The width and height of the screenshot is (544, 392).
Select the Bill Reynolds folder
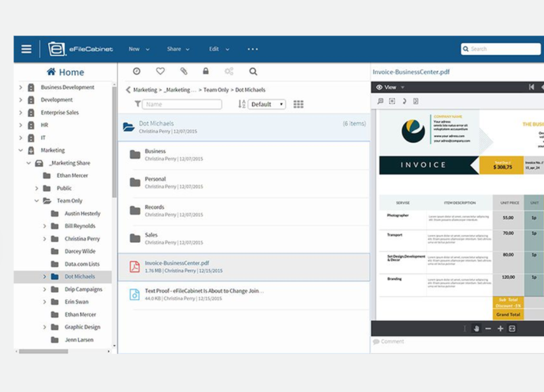tap(80, 226)
